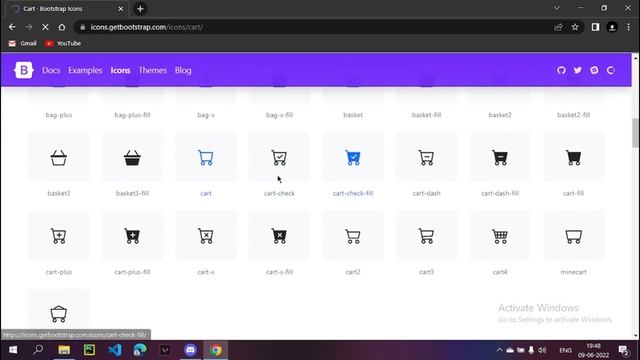This screenshot has height=360, width=640.
Task: Open a new browser tab
Action: (140, 9)
